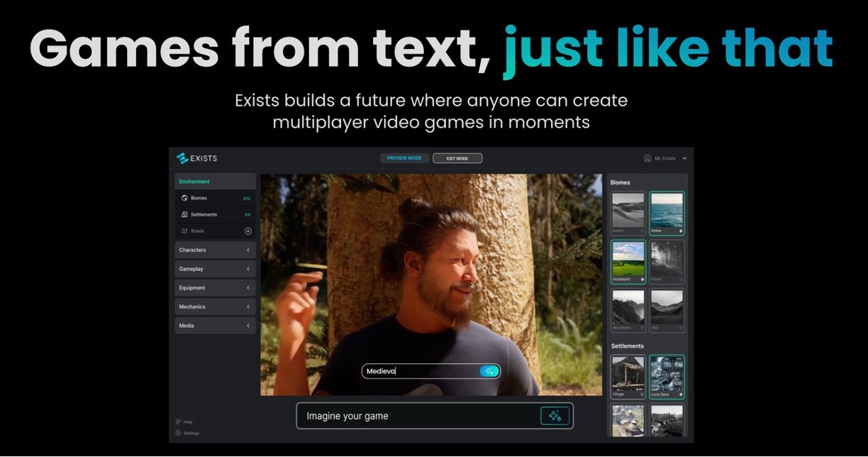
Task: Click the Exists logo icon
Action: tap(182, 158)
